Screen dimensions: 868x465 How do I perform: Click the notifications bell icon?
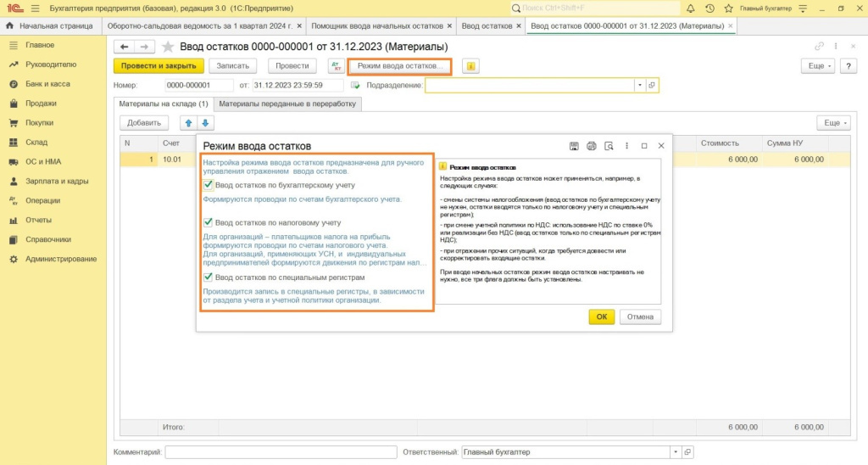coord(690,8)
